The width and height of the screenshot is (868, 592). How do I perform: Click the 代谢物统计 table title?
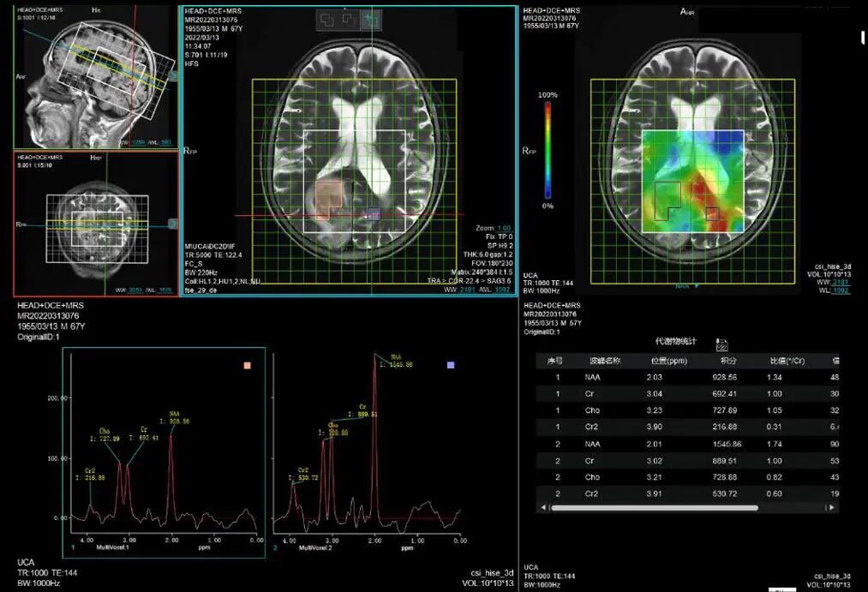click(676, 341)
